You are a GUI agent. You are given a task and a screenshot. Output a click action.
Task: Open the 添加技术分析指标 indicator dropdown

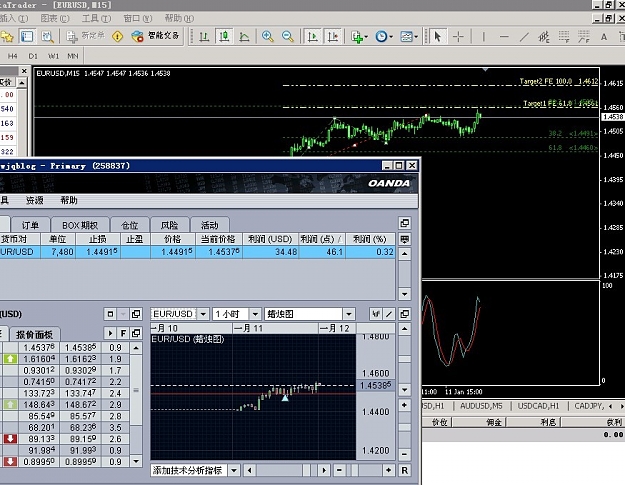coord(234,471)
